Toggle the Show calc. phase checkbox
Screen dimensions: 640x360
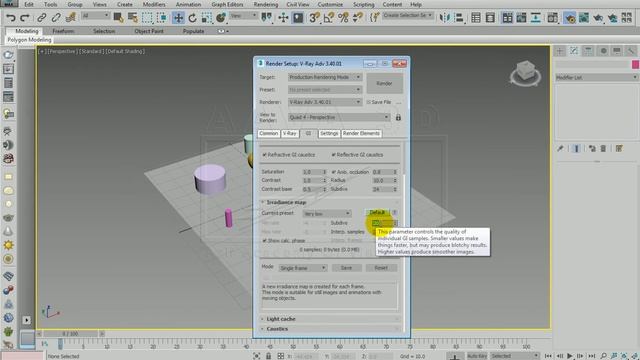point(264,241)
